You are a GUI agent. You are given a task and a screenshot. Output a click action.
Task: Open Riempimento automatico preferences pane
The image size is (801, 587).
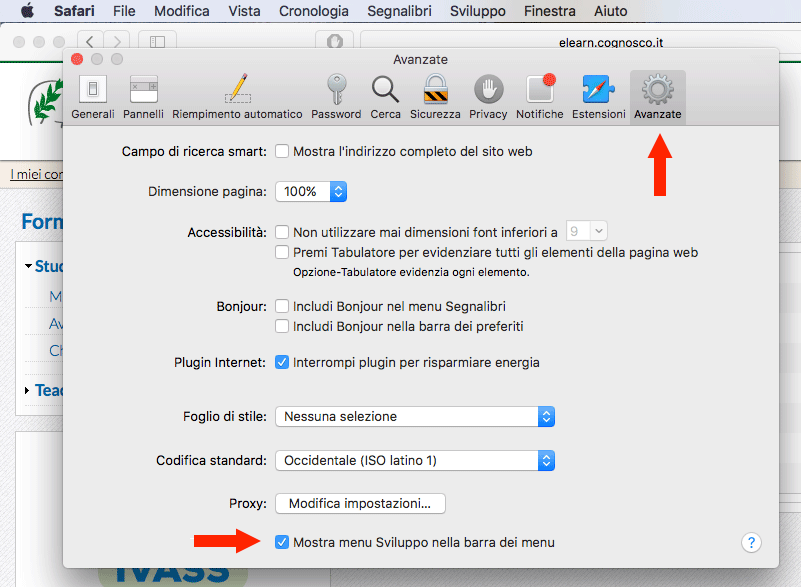point(237,97)
